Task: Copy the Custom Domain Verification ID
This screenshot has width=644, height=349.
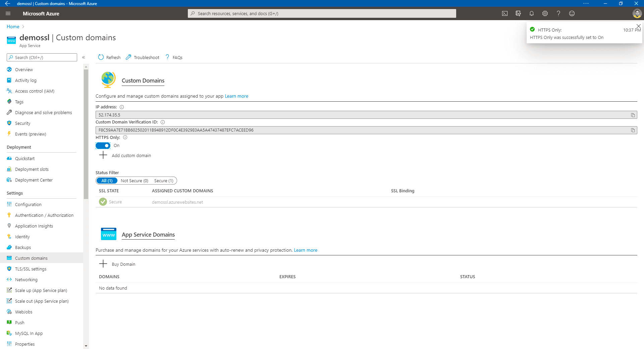Action: click(633, 130)
